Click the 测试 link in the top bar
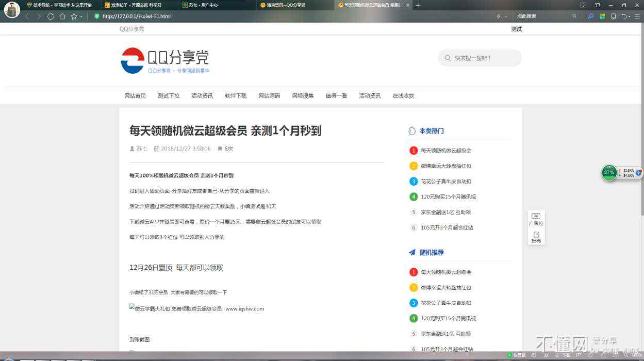Viewport: 644px width, 361px height. (x=517, y=29)
